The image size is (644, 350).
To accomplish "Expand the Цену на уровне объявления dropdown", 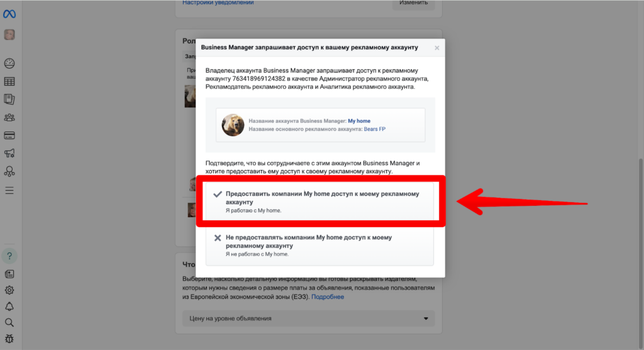I will tap(308, 319).
